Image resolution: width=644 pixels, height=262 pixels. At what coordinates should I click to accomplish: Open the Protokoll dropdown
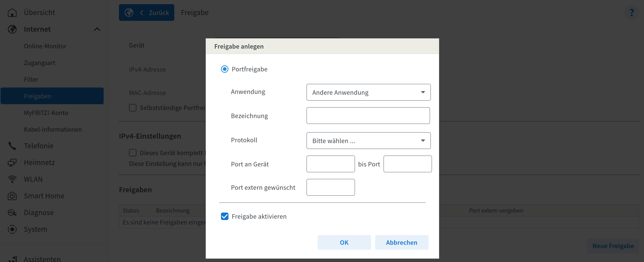coord(368,141)
